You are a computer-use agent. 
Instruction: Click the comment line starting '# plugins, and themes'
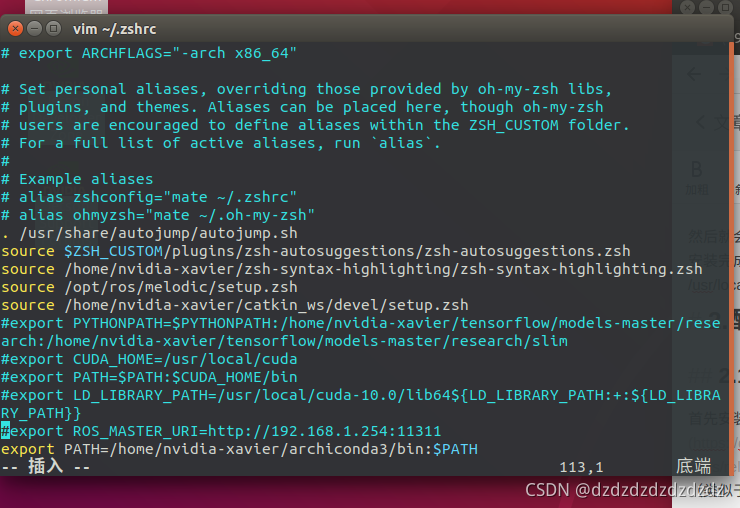point(302,107)
